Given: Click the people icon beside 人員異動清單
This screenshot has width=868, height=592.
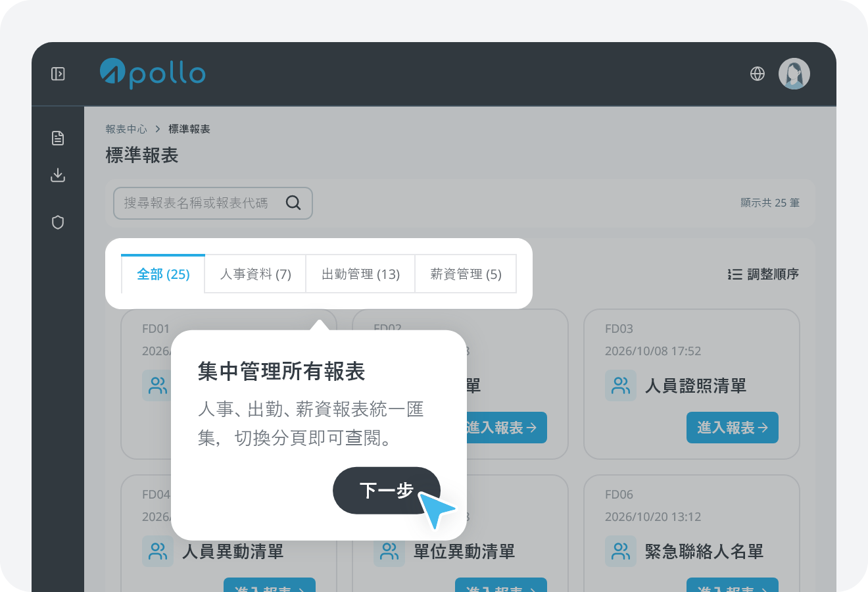Looking at the screenshot, I should [158, 551].
